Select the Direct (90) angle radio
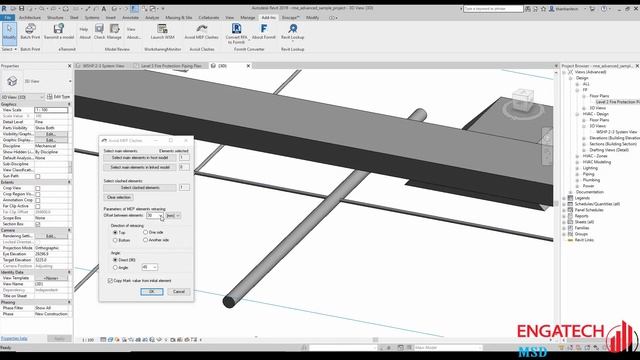This screenshot has height=360, width=640. (x=115, y=260)
